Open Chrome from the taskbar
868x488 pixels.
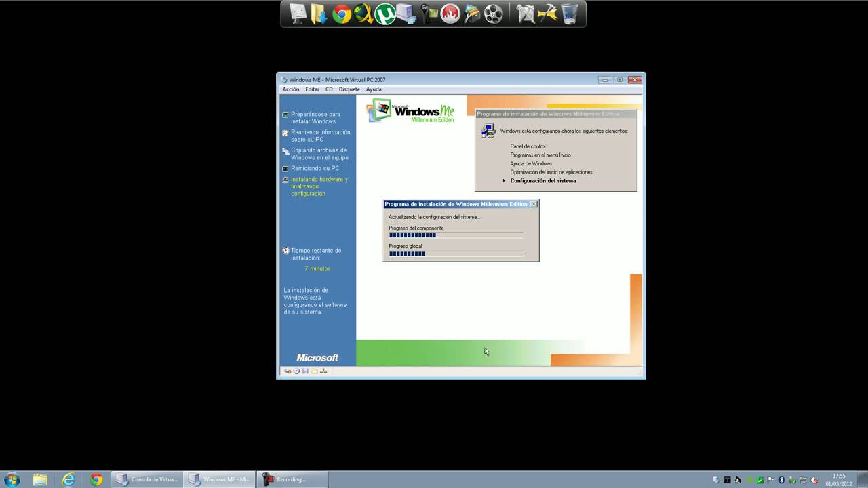tap(96, 479)
